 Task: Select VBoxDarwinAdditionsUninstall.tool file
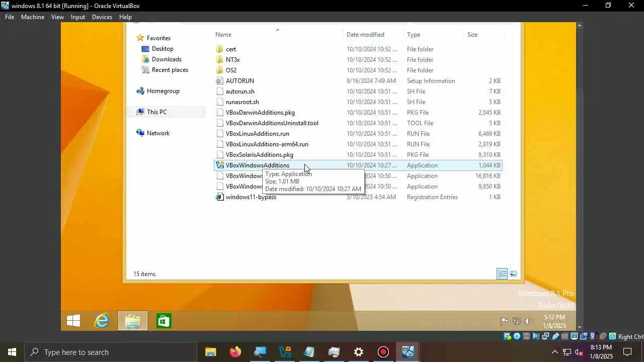click(x=272, y=123)
